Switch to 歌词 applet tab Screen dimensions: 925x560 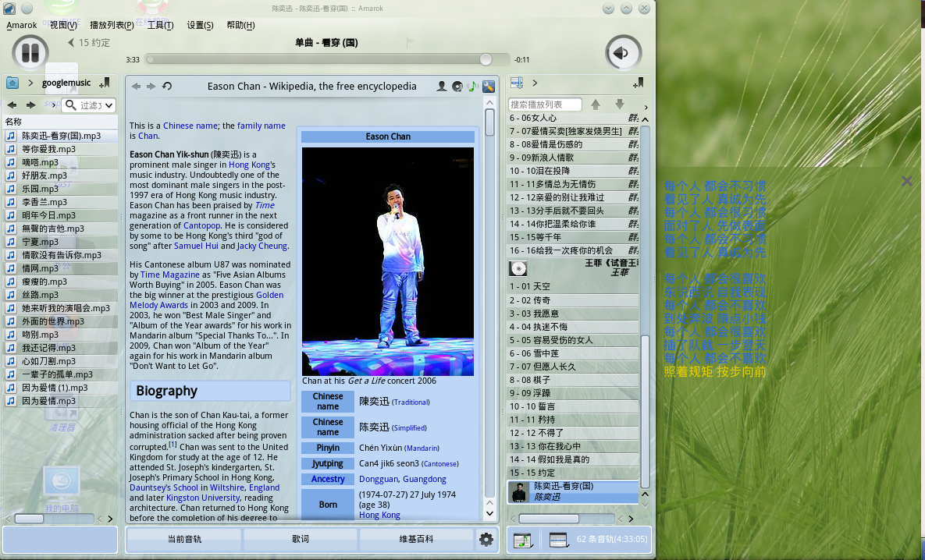click(x=301, y=539)
